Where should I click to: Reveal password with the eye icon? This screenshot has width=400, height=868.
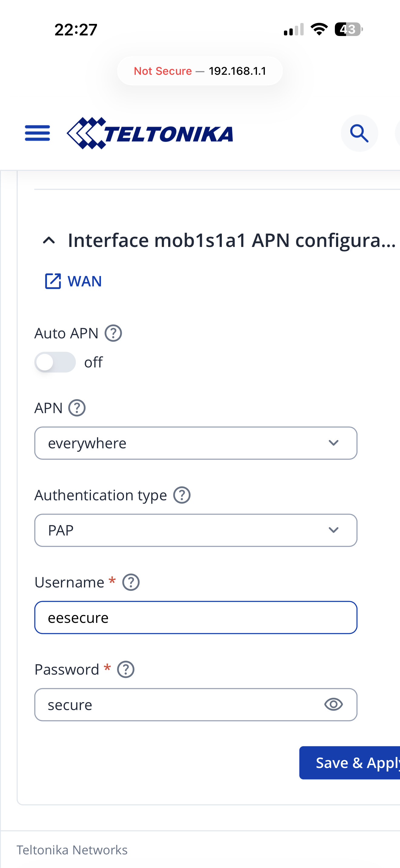334,705
